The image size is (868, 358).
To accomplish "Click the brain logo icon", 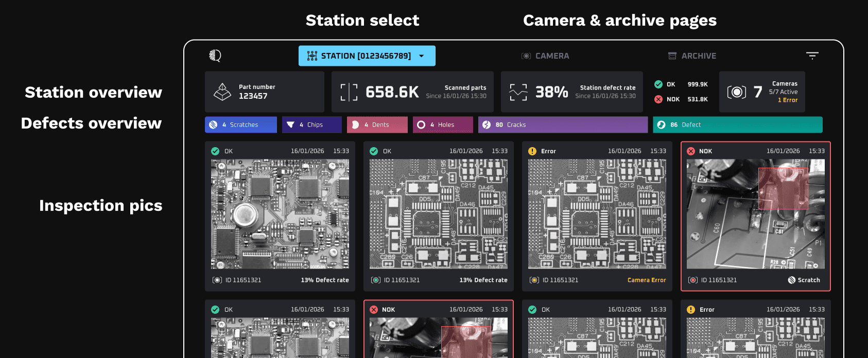I will point(215,56).
